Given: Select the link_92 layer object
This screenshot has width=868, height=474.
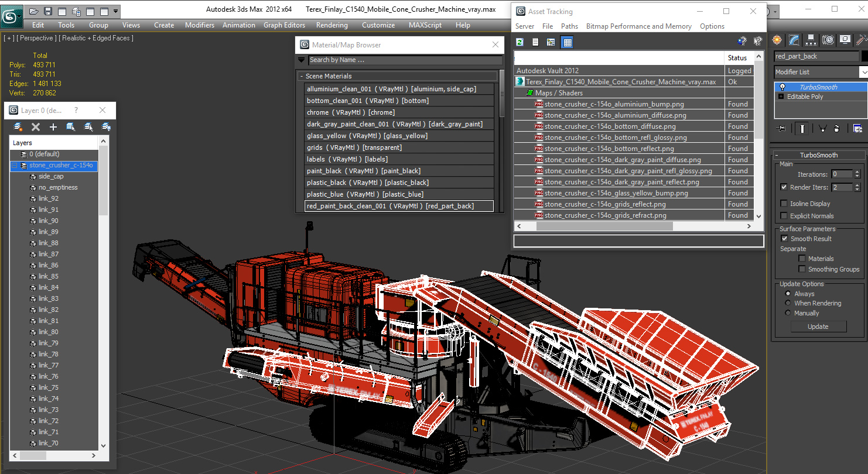Looking at the screenshot, I should tap(49, 198).
